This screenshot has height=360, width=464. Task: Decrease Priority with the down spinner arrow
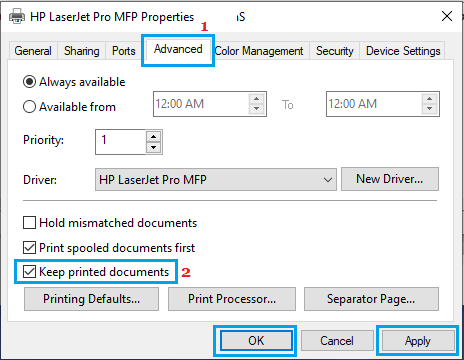153,147
